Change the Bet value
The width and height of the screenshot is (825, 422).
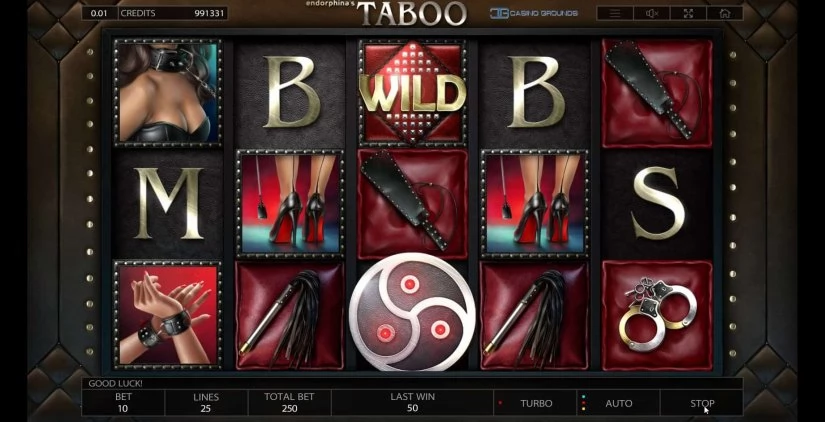(x=123, y=403)
